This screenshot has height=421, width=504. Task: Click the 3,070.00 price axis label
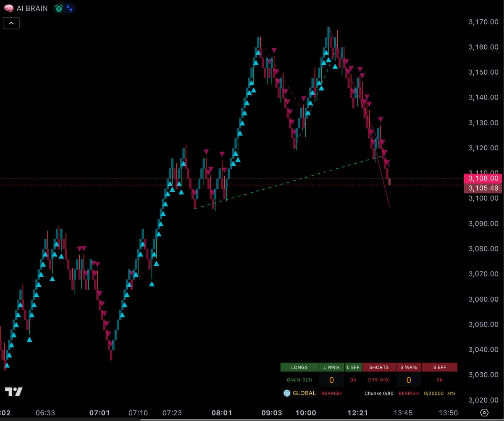pyautogui.click(x=483, y=274)
